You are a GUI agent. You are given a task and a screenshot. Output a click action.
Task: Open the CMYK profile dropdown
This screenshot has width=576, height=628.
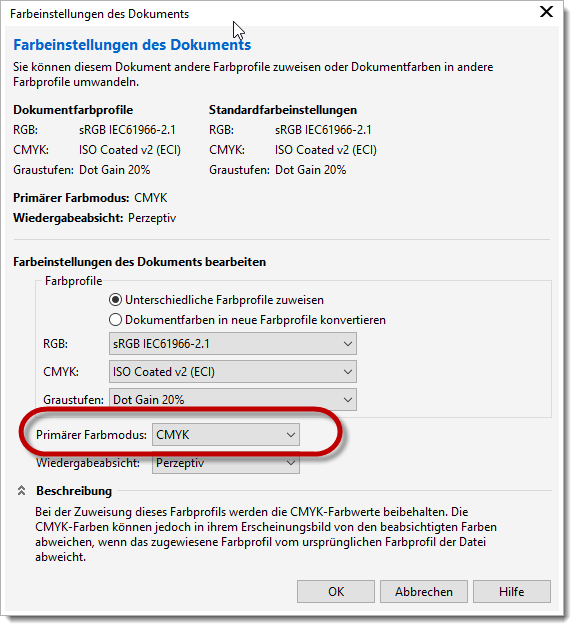pyautogui.click(x=233, y=372)
